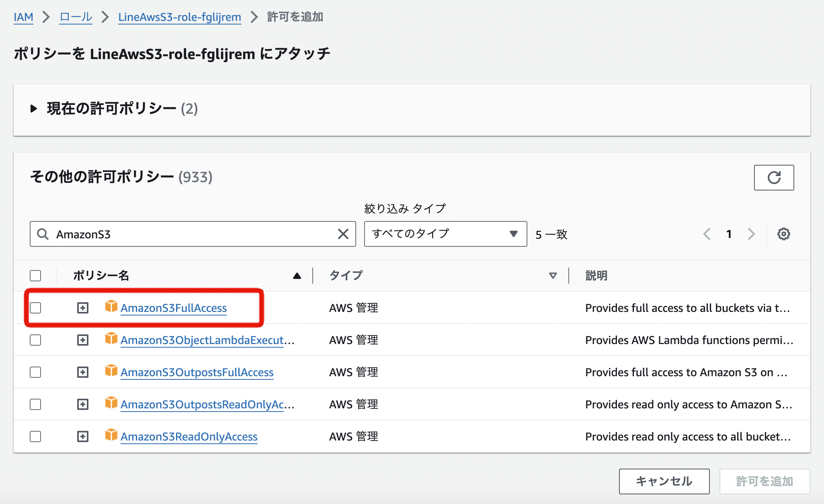Click the キャンセル button
Viewport: 824px width, 504px height.
(x=664, y=481)
